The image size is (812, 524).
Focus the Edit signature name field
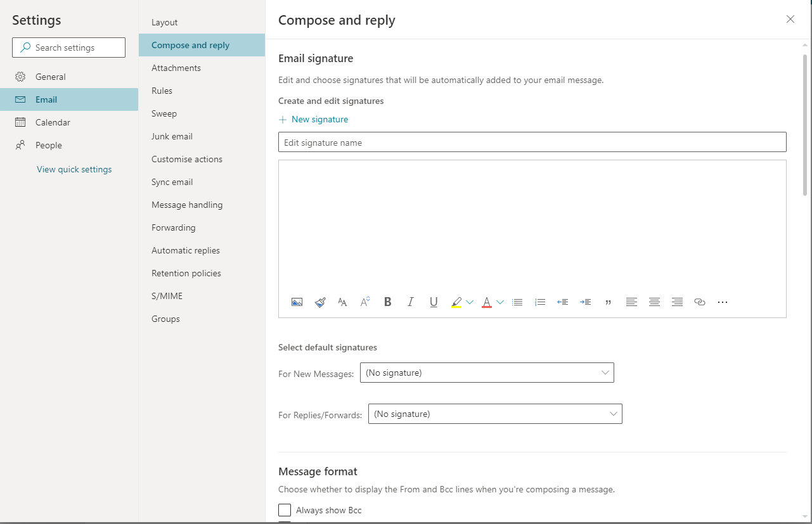click(532, 143)
